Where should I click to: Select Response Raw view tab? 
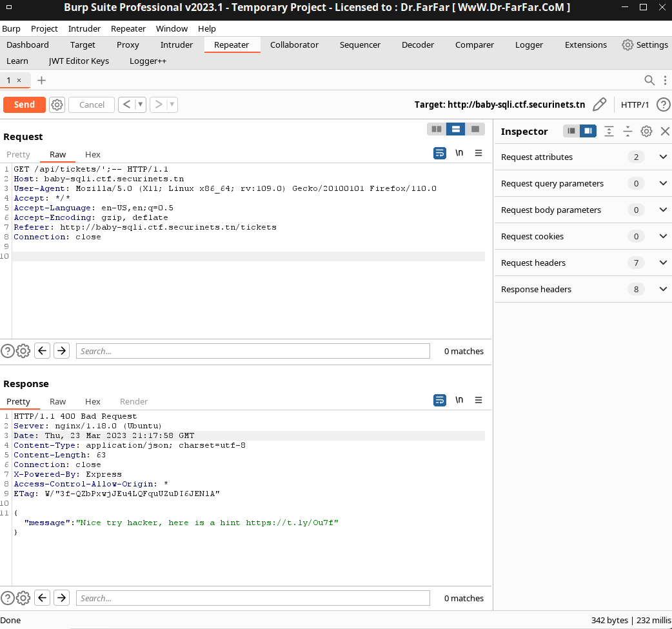pos(57,401)
